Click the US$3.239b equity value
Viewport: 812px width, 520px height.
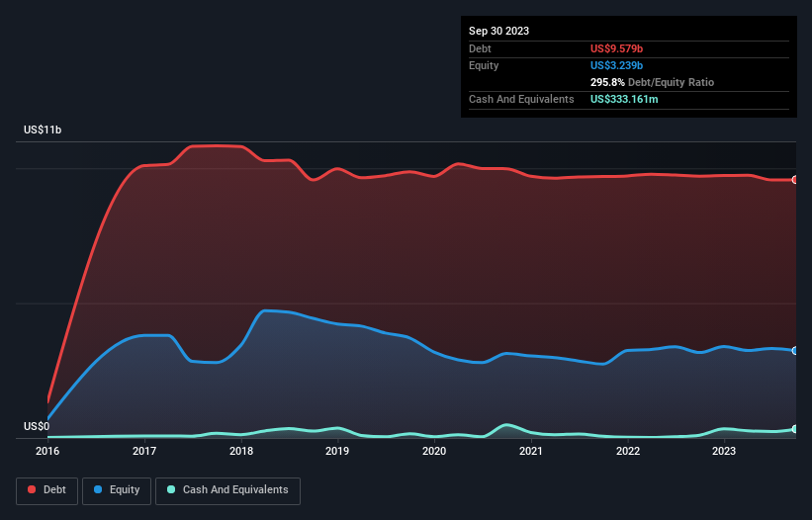click(616, 65)
